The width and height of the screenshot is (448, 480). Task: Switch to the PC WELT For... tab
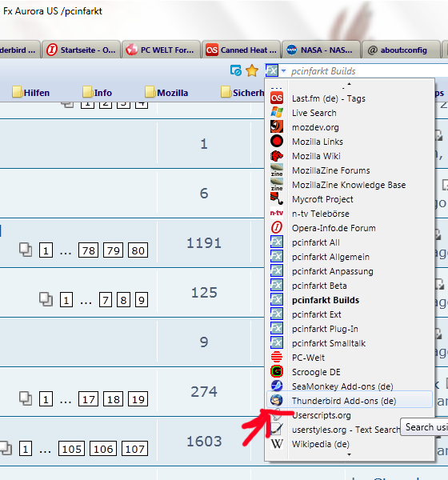pyautogui.click(x=161, y=50)
